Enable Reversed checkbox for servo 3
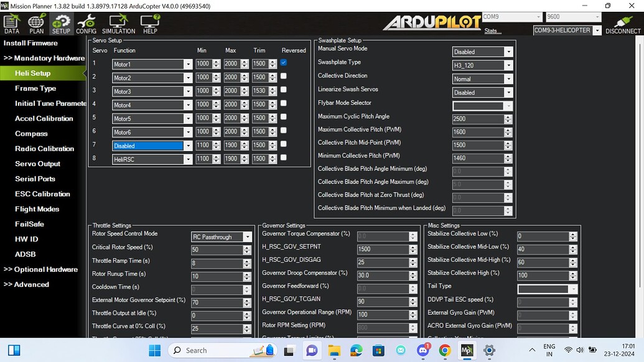The image size is (644, 362). (x=284, y=90)
